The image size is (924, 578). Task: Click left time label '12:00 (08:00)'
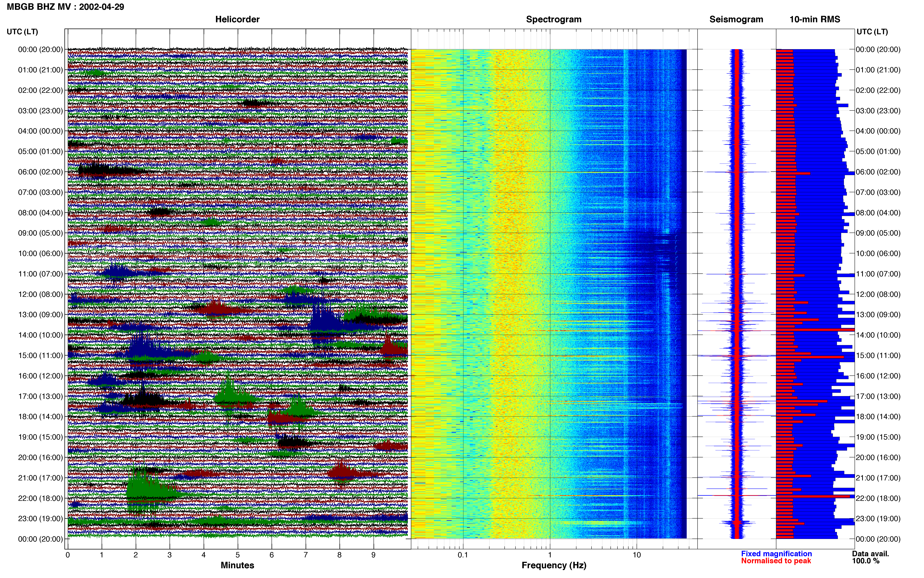click(x=41, y=294)
